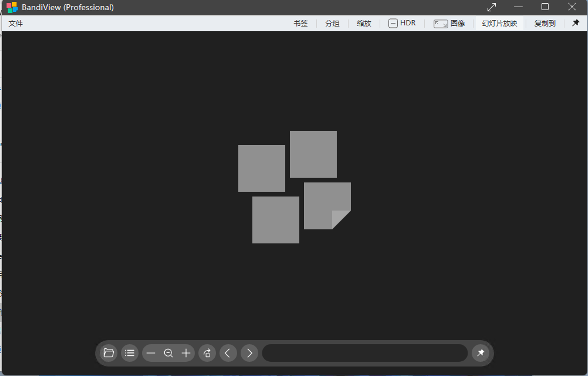Open the 图像 image menu

point(449,23)
